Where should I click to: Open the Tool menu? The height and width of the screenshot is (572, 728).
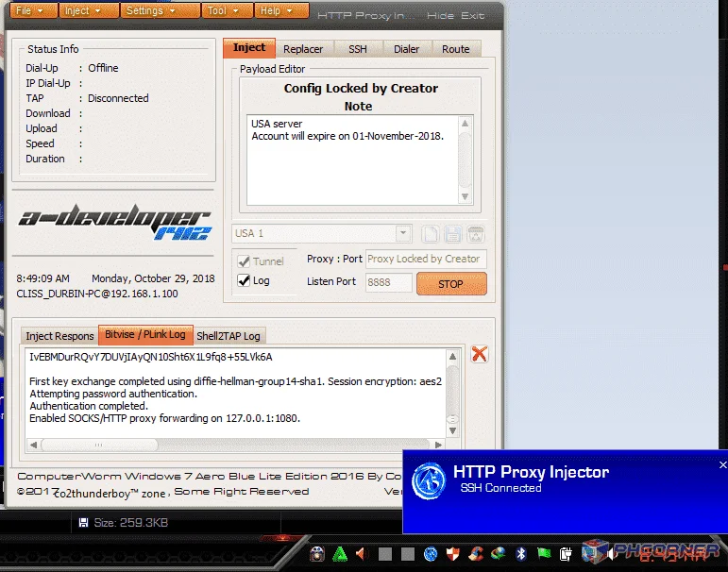227,10
